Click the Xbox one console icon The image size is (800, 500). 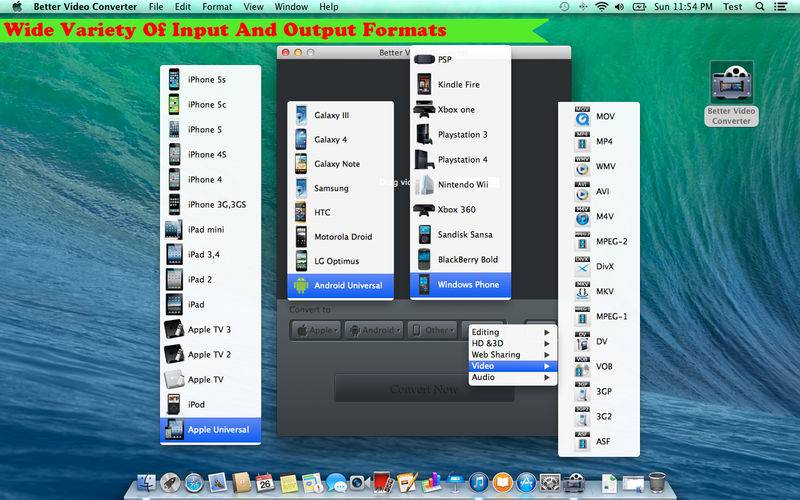pyautogui.click(x=424, y=109)
